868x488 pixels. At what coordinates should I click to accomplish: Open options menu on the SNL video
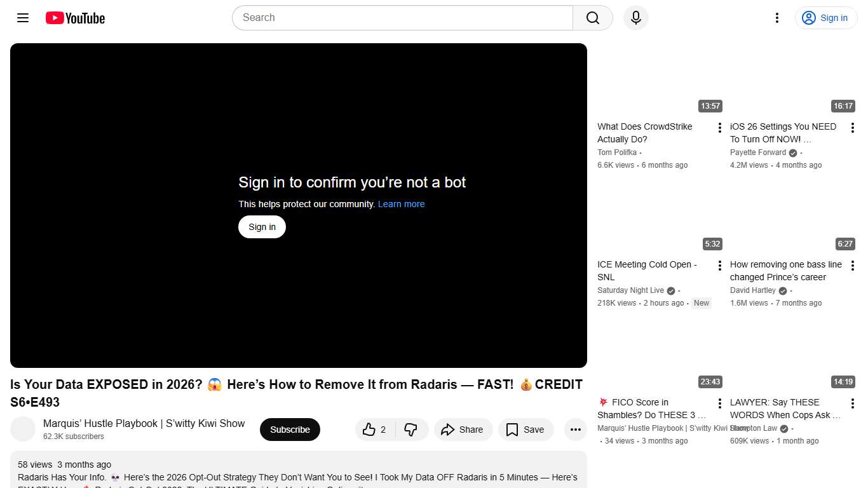tap(719, 265)
